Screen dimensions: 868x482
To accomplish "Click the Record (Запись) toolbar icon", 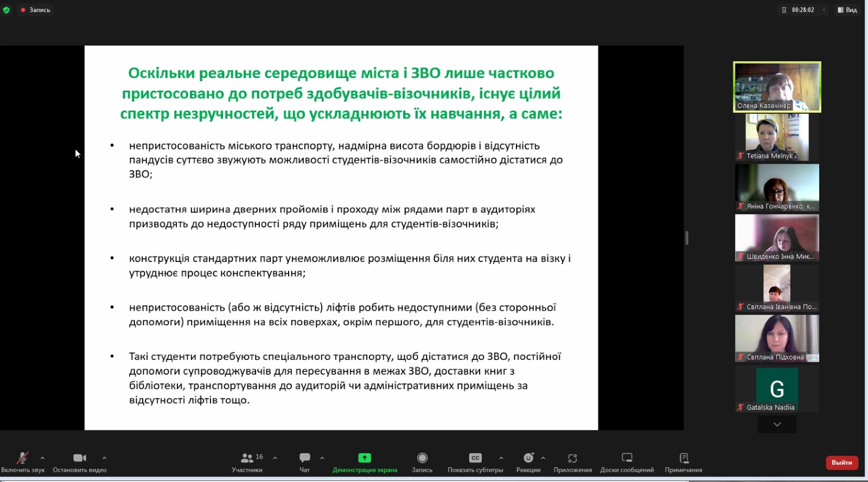I will (x=422, y=458).
